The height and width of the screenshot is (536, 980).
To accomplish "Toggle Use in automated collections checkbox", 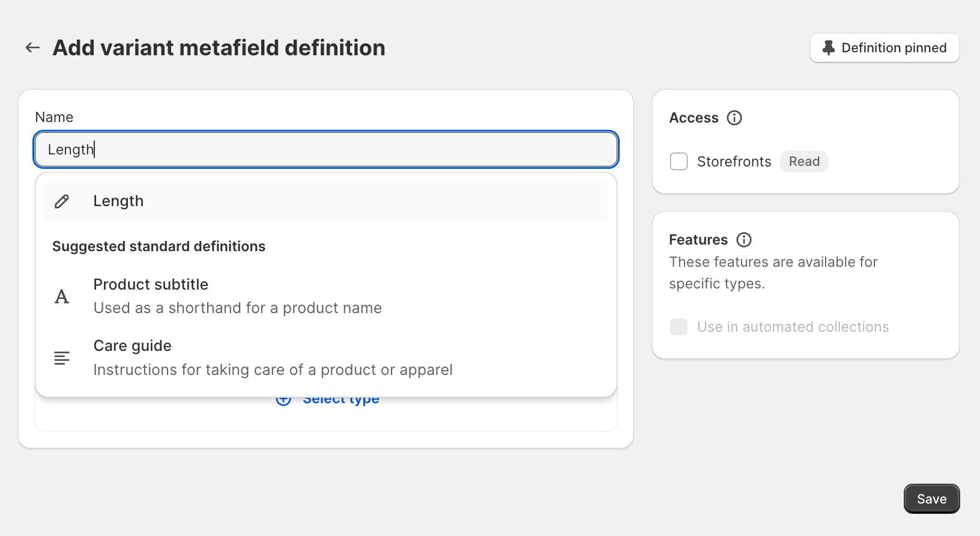I will [679, 327].
